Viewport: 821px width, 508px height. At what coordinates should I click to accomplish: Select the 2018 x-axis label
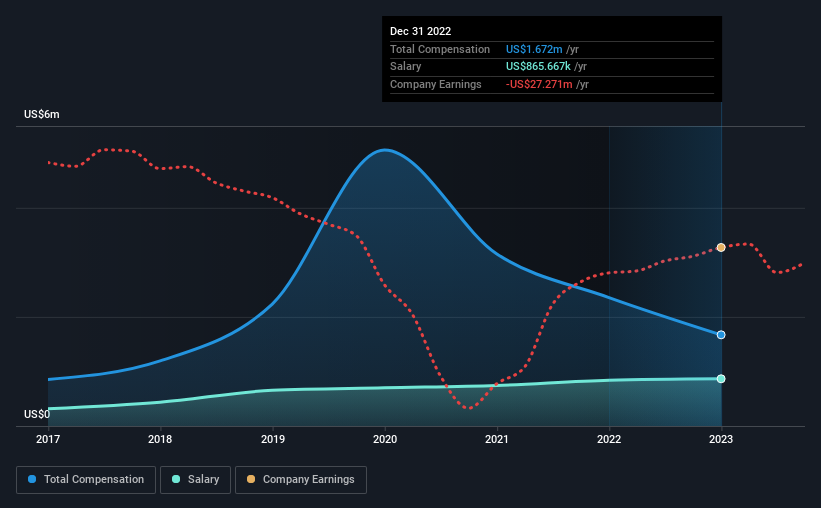click(x=160, y=439)
